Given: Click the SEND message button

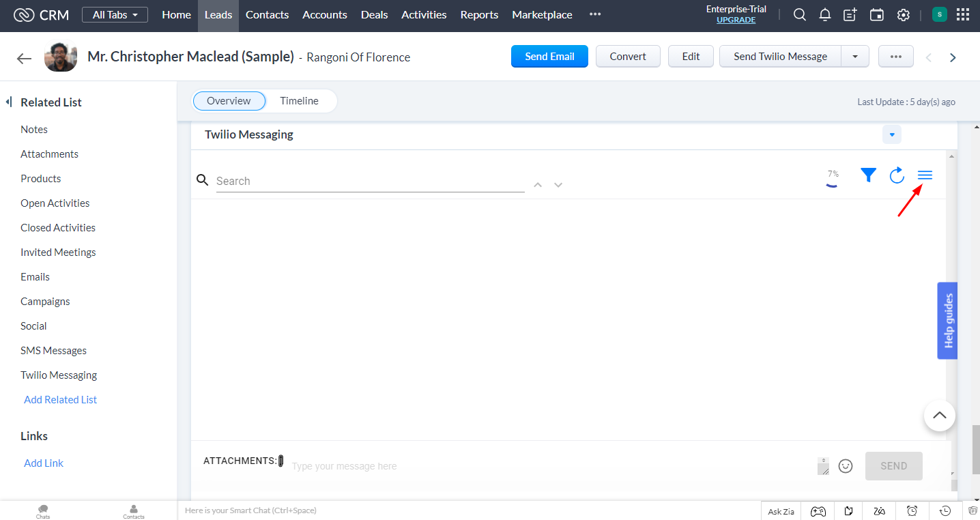Looking at the screenshot, I should coord(894,466).
